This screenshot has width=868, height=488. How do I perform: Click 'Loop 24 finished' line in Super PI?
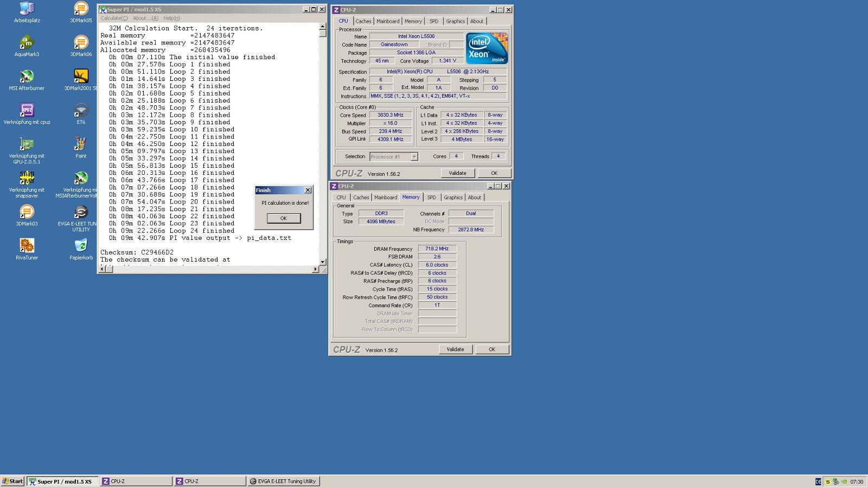[x=171, y=231]
